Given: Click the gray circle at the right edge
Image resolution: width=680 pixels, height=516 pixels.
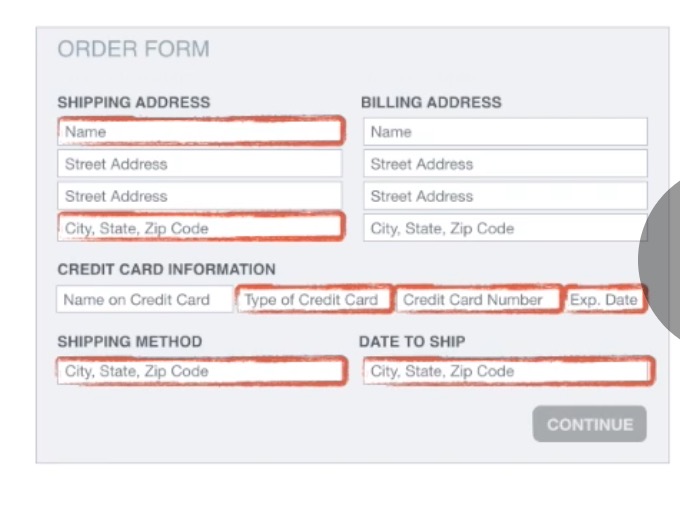Looking at the screenshot, I should pos(662,260).
